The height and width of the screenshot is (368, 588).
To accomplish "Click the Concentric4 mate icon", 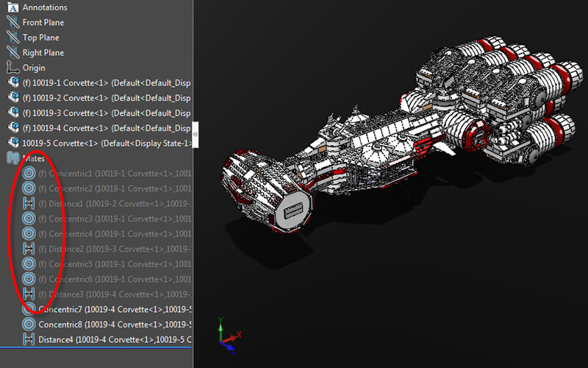I will [29, 233].
